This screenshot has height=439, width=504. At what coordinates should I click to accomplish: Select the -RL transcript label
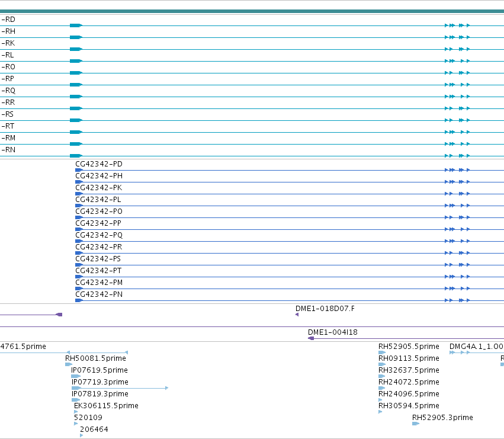pos(8,55)
